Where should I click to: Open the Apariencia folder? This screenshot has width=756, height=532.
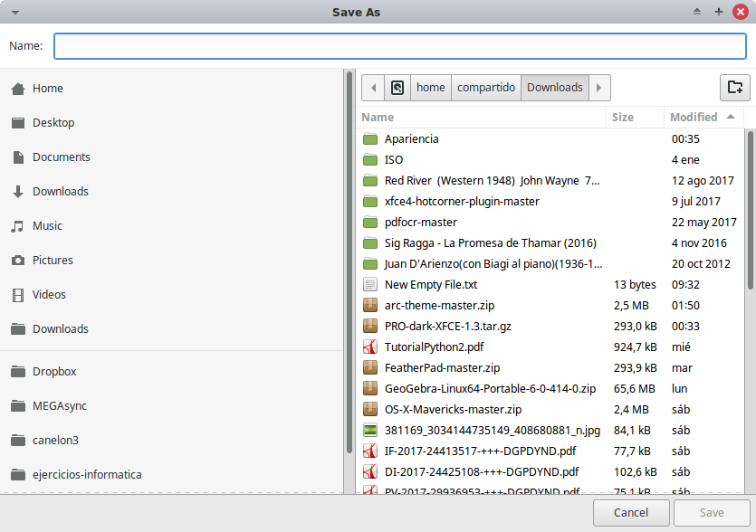click(411, 139)
